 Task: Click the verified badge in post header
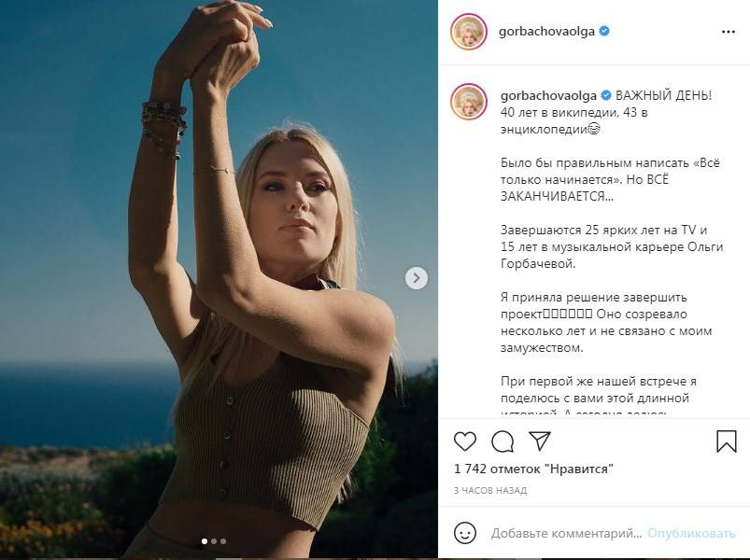604,31
